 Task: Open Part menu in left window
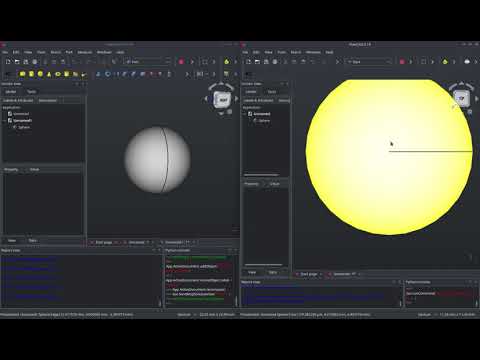(x=69, y=52)
